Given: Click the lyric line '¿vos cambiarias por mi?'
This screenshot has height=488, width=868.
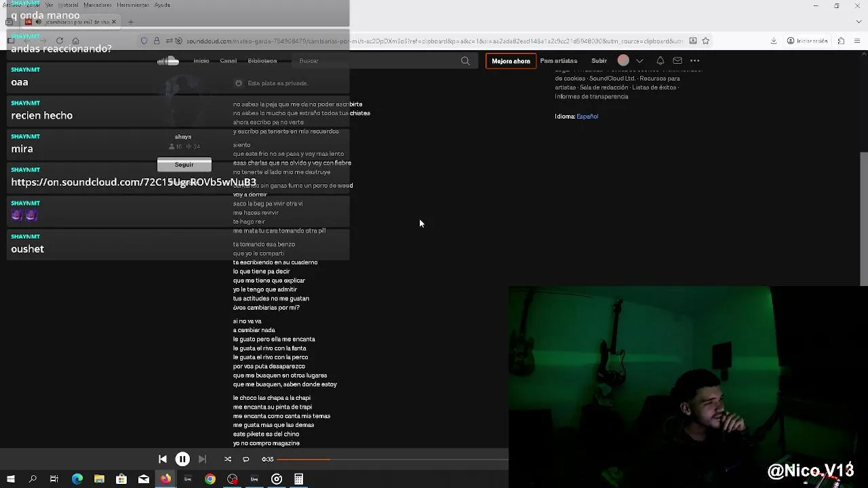Looking at the screenshot, I should 266,308.
